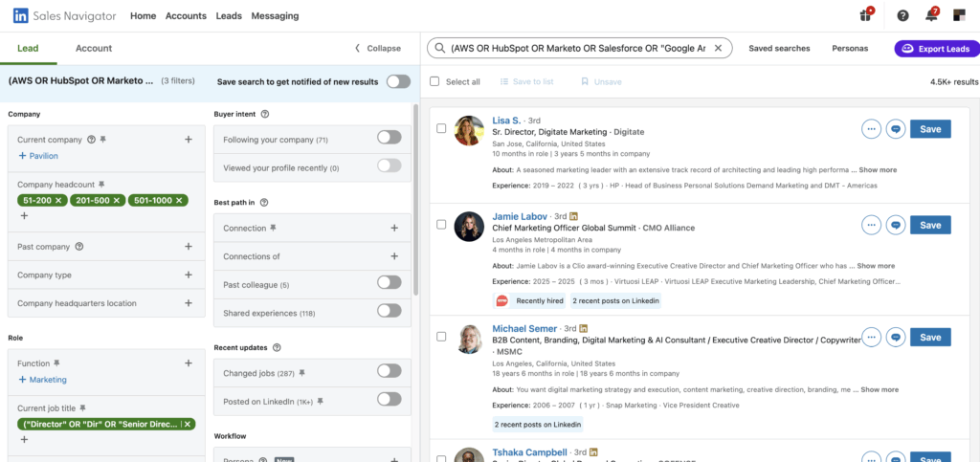This screenshot has height=462, width=980.
Task: Message Lisa S. via chat icon
Action: click(x=896, y=129)
